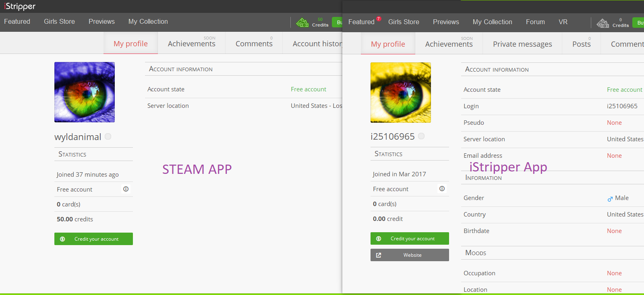644x295 pixels.
Task: Click the 0.00 credit statistic
Action: click(x=388, y=219)
